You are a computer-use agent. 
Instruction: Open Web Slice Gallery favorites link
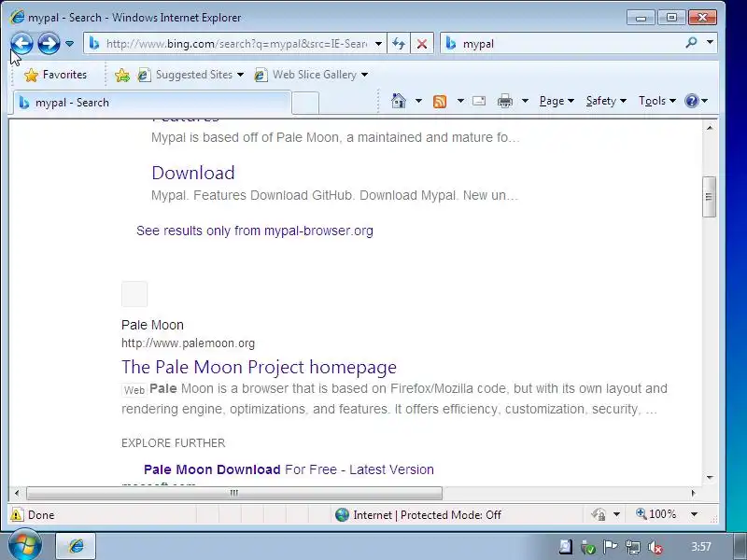click(x=311, y=75)
